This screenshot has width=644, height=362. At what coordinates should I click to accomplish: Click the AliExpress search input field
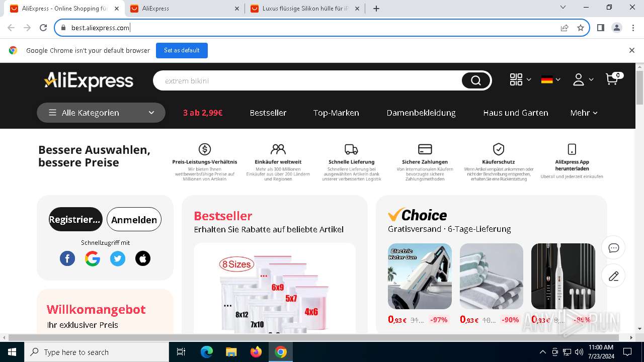(x=308, y=80)
